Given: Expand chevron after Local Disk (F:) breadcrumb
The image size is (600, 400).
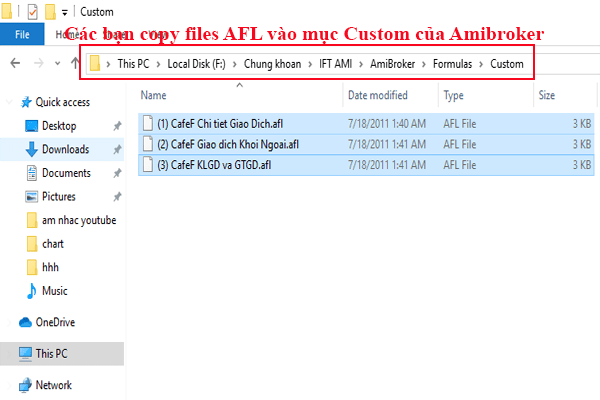Looking at the screenshot, I should click(x=235, y=64).
